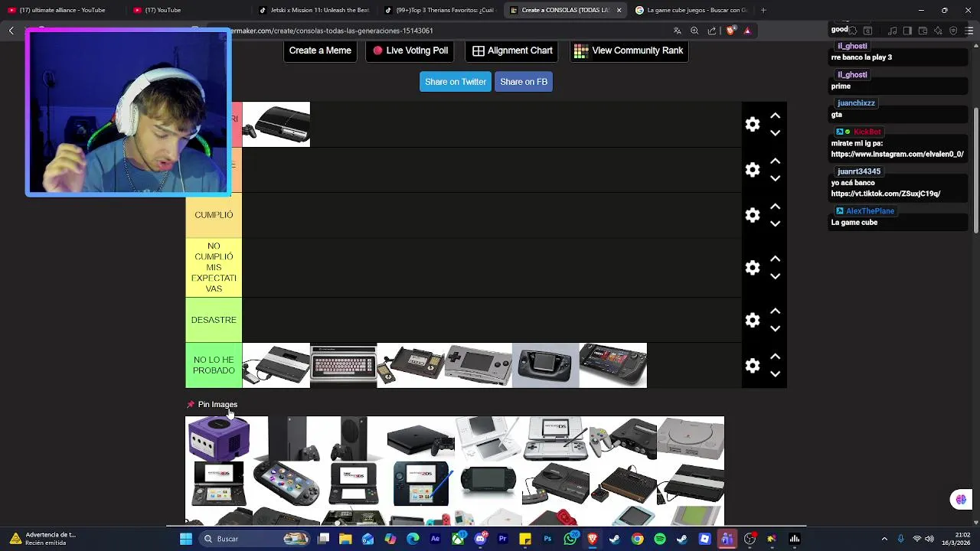Click the Brave Shields lion icon
This screenshot has height=551, width=980.
pyautogui.click(x=730, y=31)
